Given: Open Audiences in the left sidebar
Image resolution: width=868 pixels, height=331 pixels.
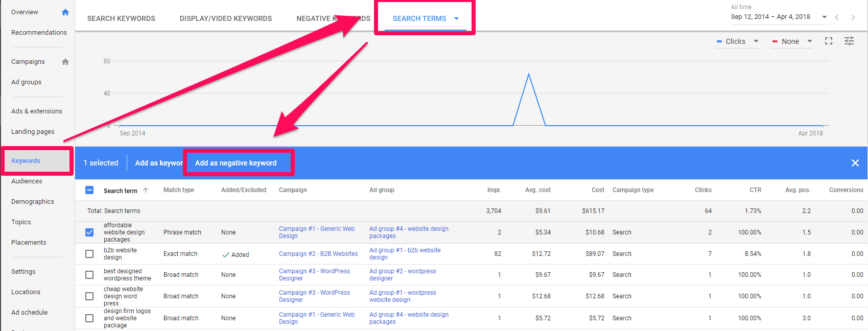Looking at the screenshot, I should click(27, 181).
